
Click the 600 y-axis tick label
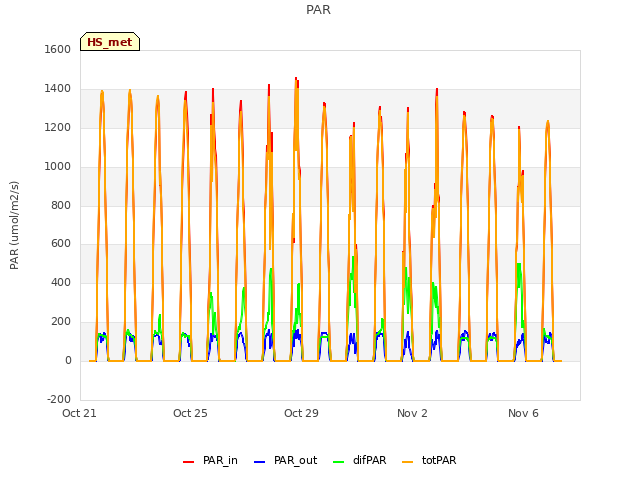61,244
